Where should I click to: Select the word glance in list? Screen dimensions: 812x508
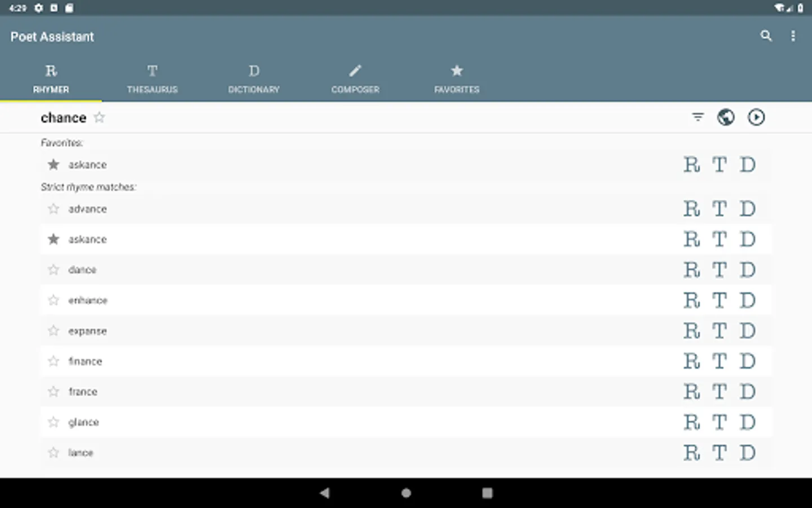83,422
